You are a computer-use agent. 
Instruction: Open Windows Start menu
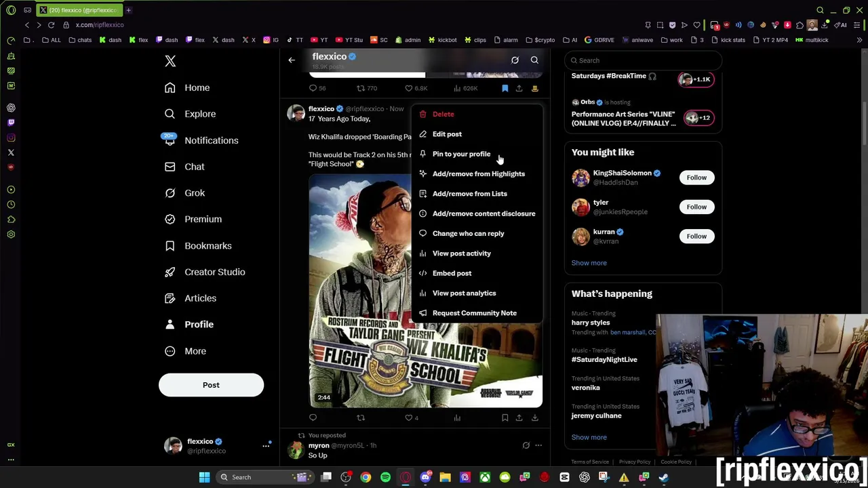click(x=204, y=477)
